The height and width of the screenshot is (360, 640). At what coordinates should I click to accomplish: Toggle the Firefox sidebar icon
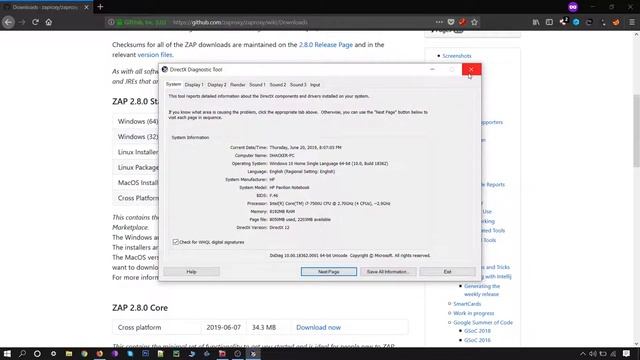coord(549,22)
